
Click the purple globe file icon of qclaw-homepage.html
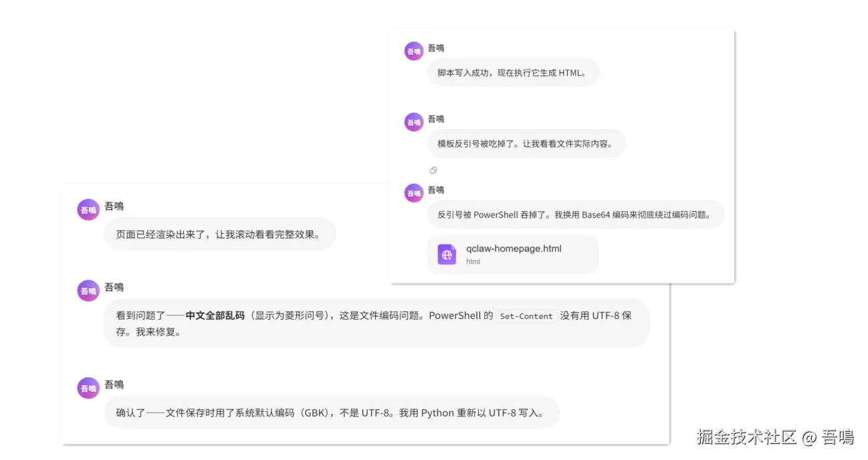coord(447,255)
